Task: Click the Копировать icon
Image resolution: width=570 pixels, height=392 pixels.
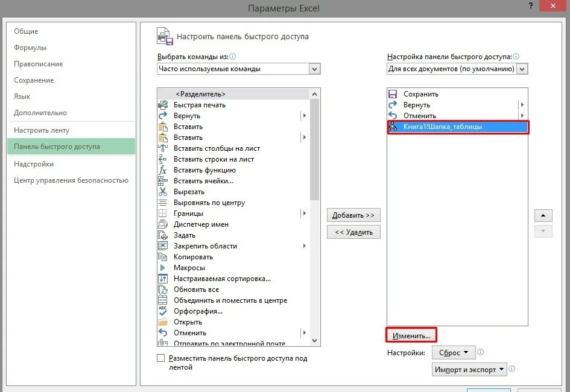Action: [x=163, y=257]
